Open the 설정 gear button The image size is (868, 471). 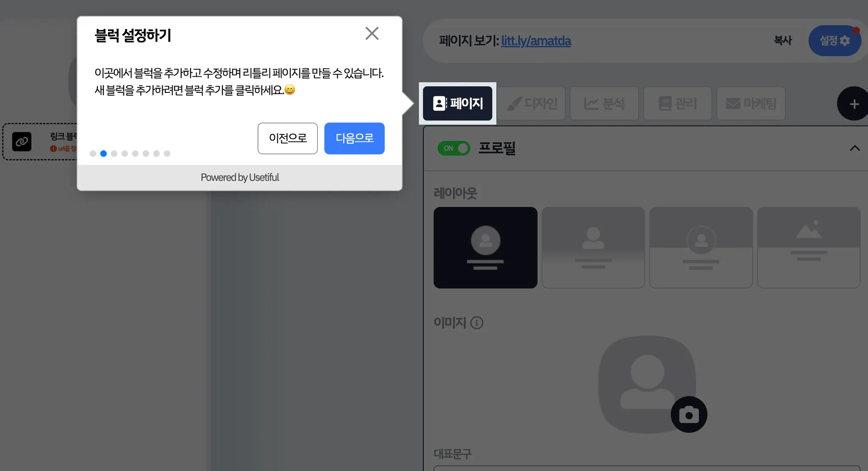834,41
